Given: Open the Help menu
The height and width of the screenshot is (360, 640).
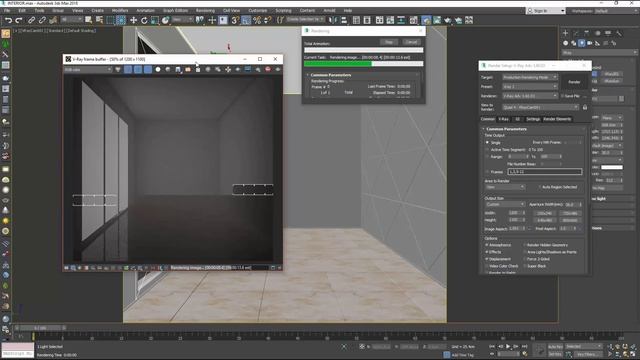Looking at the screenshot, I should (x=347, y=11).
